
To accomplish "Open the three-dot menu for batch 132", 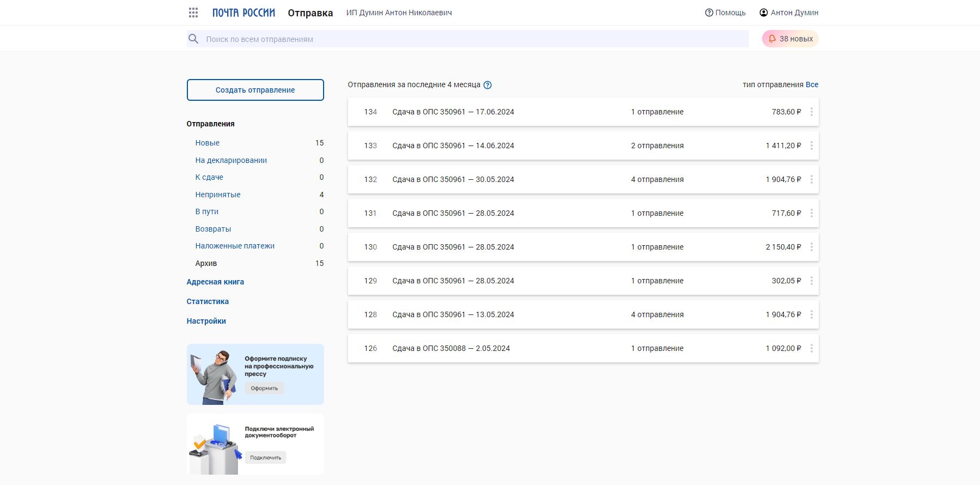I will (x=811, y=179).
